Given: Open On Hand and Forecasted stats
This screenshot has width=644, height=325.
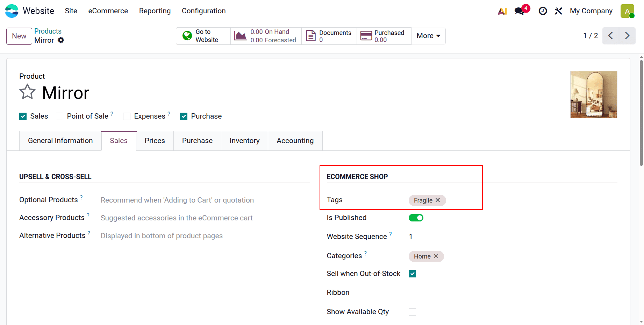Looking at the screenshot, I should 266,36.
